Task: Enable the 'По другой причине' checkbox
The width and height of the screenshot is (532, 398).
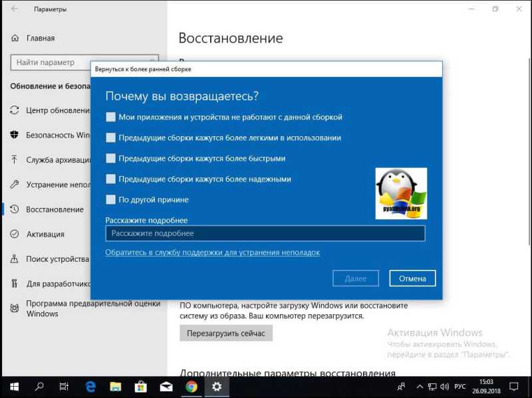Action: tap(110, 199)
